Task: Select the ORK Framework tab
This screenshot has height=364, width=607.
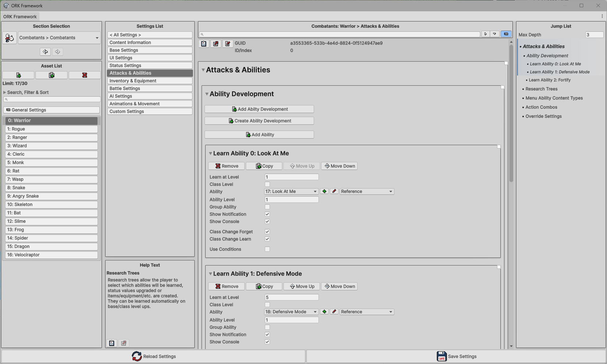Action: click(x=20, y=16)
